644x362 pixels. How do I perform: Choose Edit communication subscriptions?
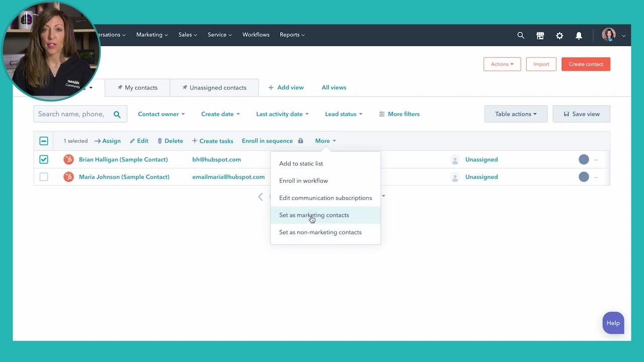click(326, 198)
